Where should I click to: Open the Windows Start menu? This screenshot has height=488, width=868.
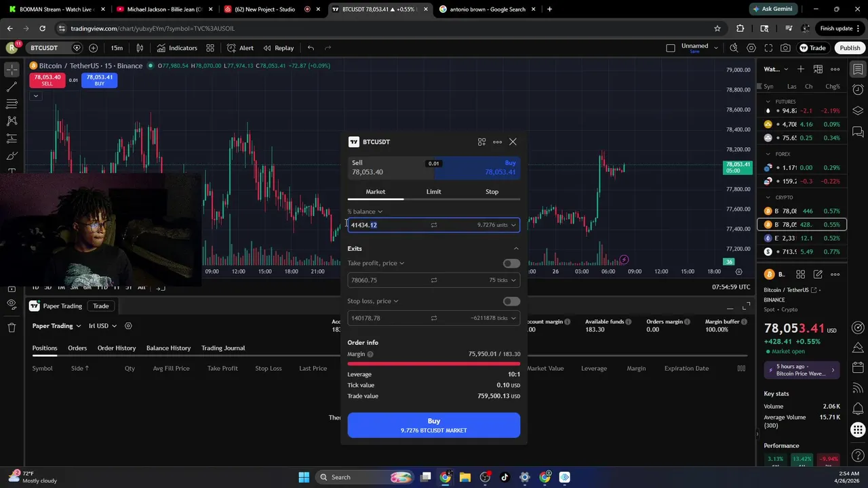pyautogui.click(x=304, y=477)
